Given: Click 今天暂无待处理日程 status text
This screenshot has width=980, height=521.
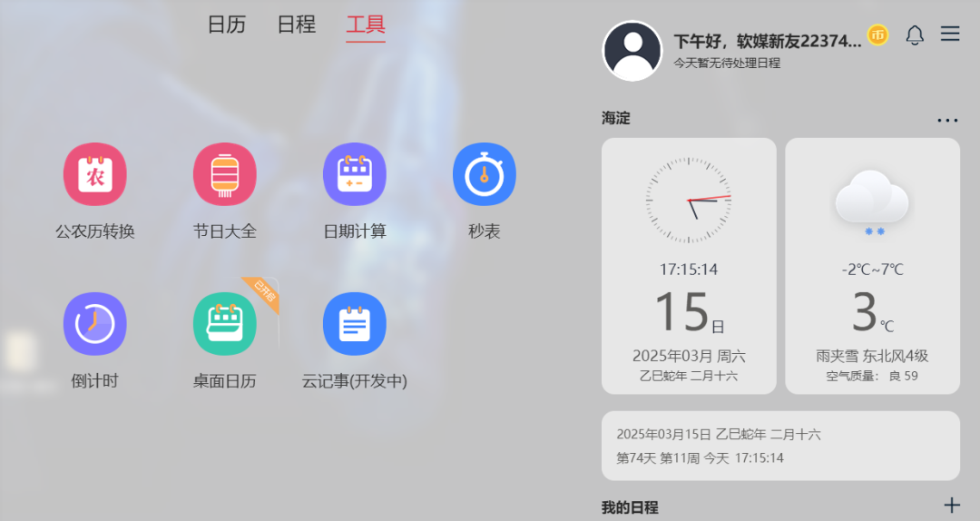Looking at the screenshot, I should pyautogui.click(x=727, y=64).
